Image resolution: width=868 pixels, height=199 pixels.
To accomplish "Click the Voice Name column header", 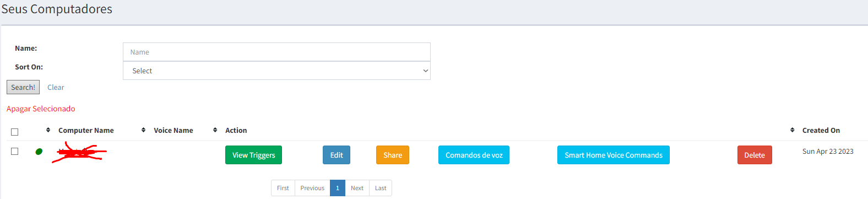I will (x=173, y=130).
